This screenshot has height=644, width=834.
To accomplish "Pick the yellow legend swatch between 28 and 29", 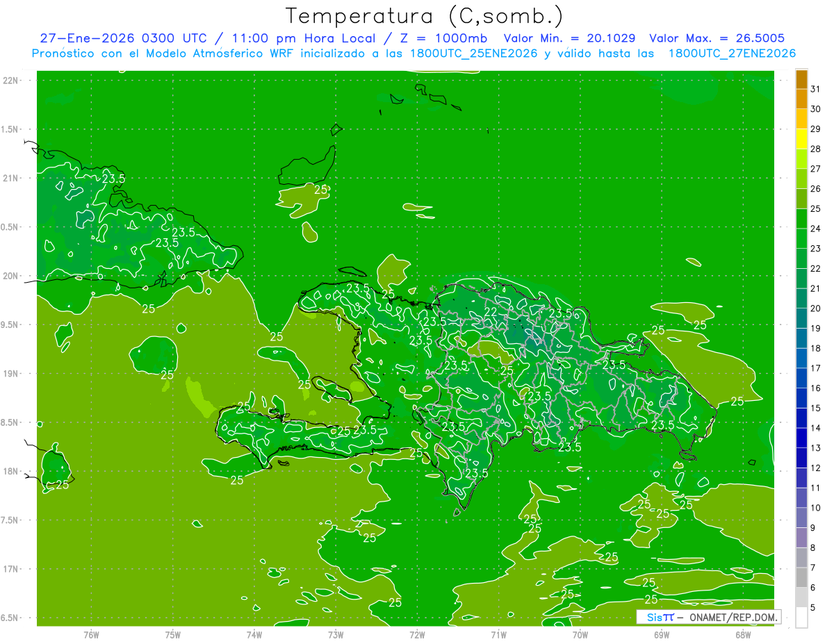I will point(802,139).
